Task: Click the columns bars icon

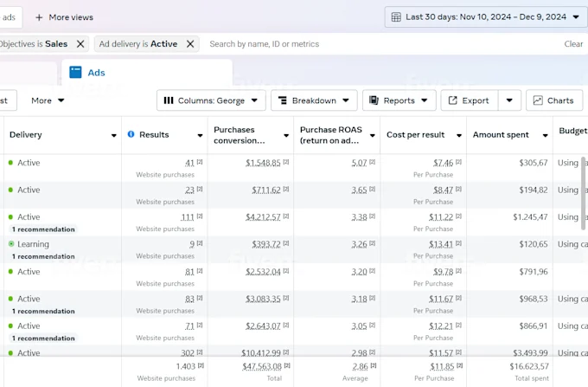Action: pos(169,100)
